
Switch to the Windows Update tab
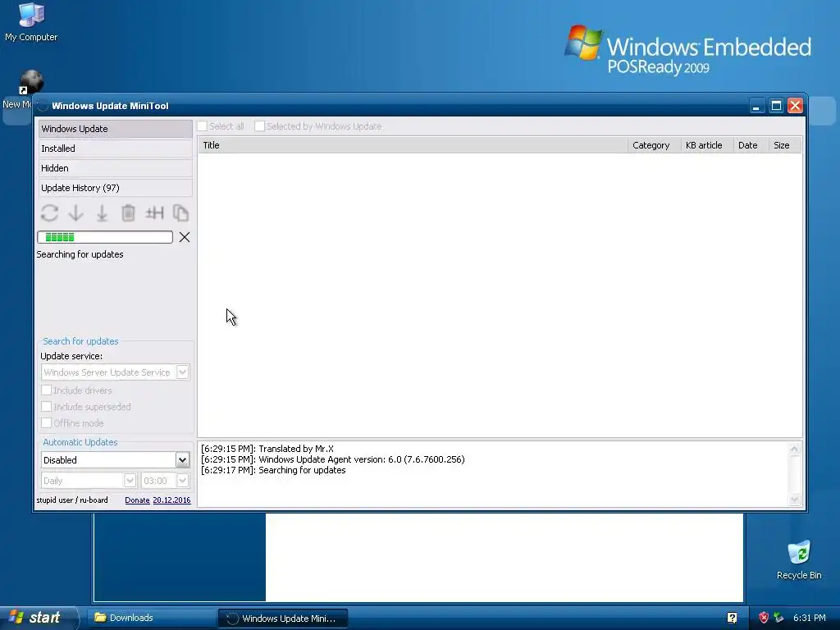click(x=115, y=129)
